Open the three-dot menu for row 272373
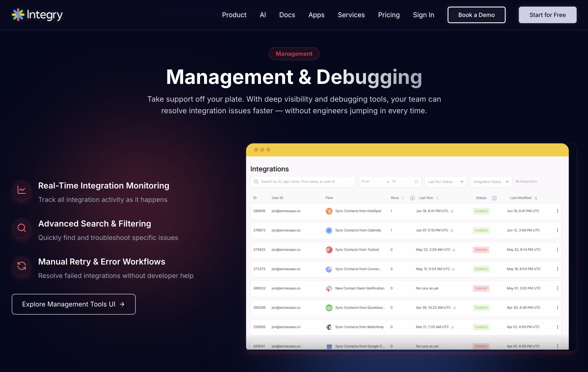Image resolution: width=588 pixels, height=372 pixels. (x=557, y=269)
